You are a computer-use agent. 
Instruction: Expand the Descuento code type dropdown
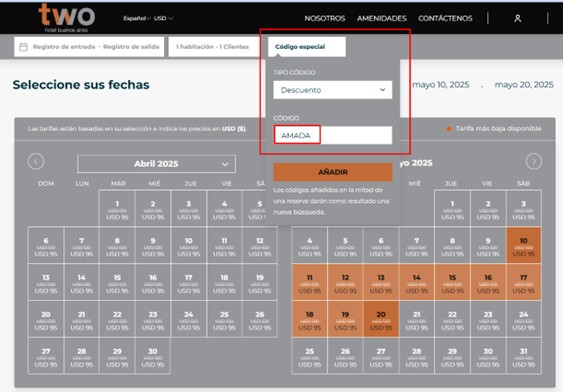pyautogui.click(x=332, y=90)
